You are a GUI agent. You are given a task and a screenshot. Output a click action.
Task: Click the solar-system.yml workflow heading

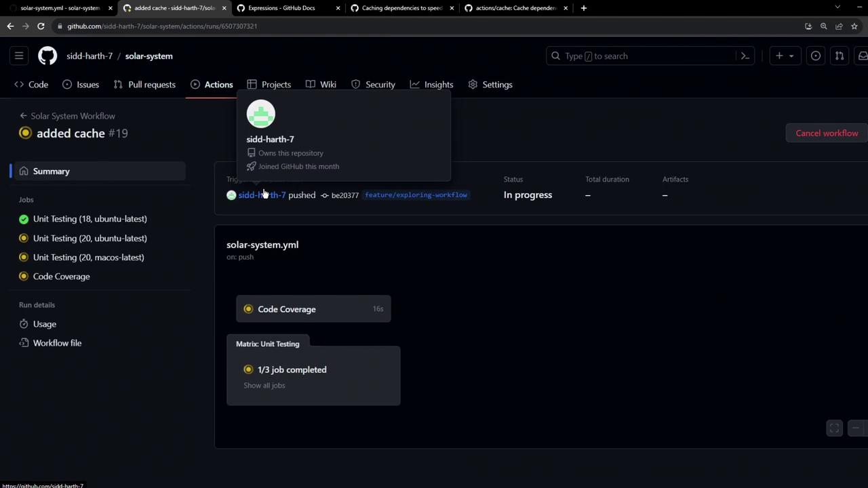click(262, 245)
